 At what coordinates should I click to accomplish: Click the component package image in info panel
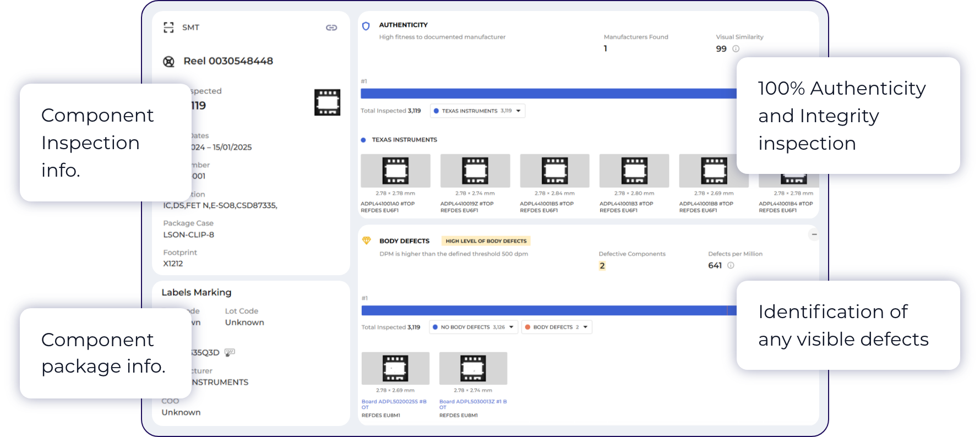click(x=327, y=102)
